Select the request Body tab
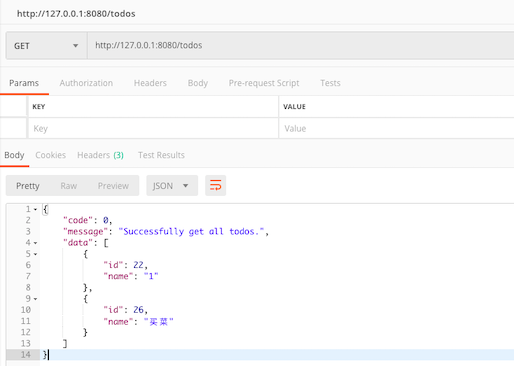514x366 pixels. click(198, 83)
